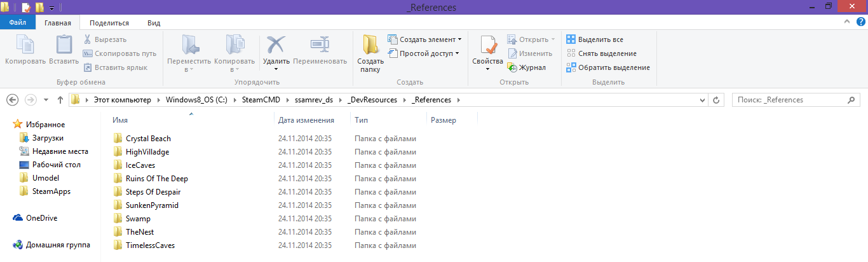The image size is (868, 262).
Task: Open the Файл menu
Action: (x=17, y=23)
